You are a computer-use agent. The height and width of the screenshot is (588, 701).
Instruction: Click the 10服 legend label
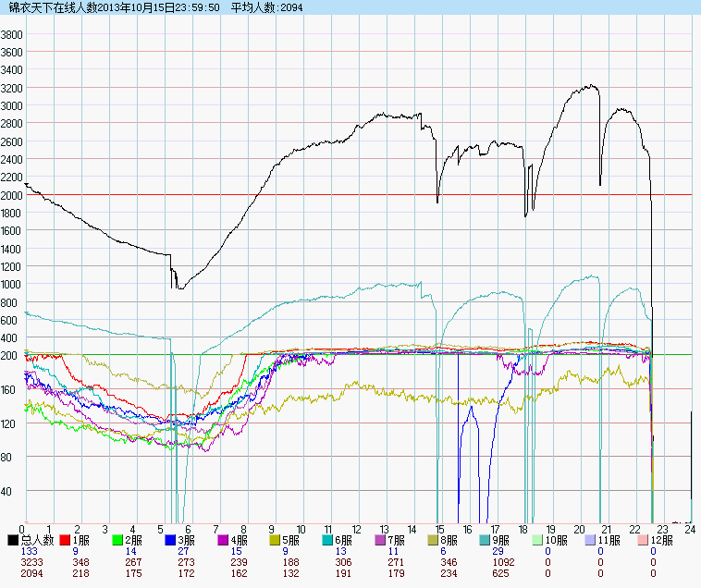coord(557,540)
